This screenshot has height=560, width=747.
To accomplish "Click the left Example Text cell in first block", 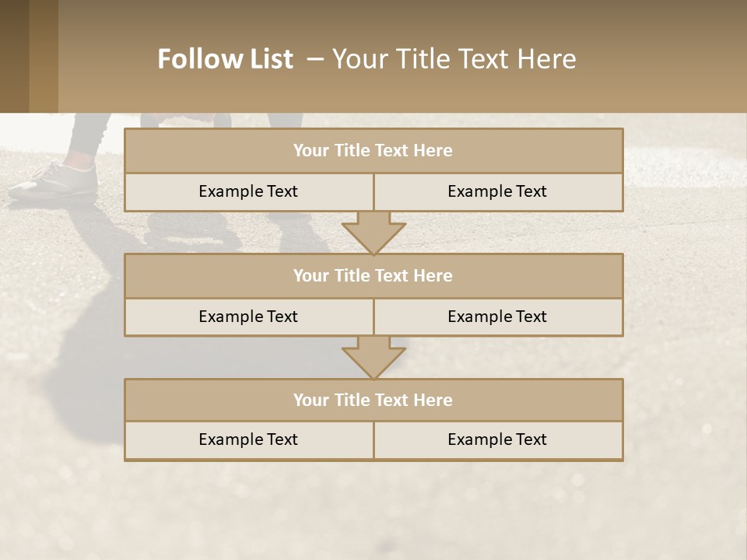I will coord(248,192).
